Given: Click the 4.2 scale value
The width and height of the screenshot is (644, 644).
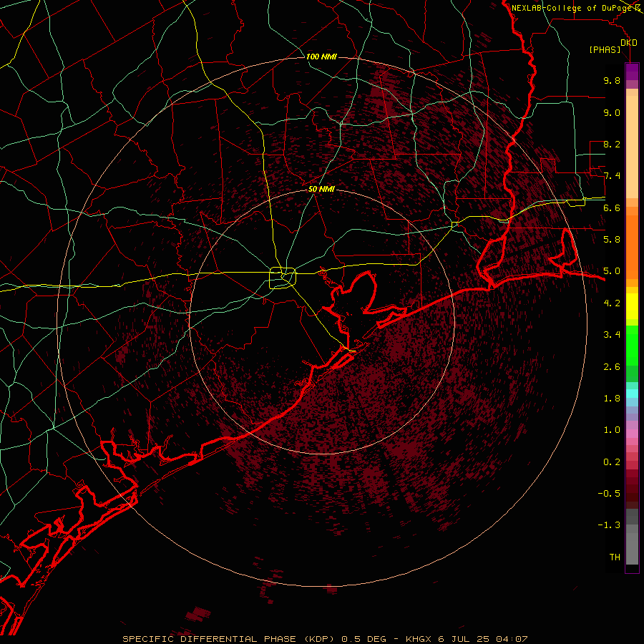Looking at the screenshot, I should coord(612,303).
